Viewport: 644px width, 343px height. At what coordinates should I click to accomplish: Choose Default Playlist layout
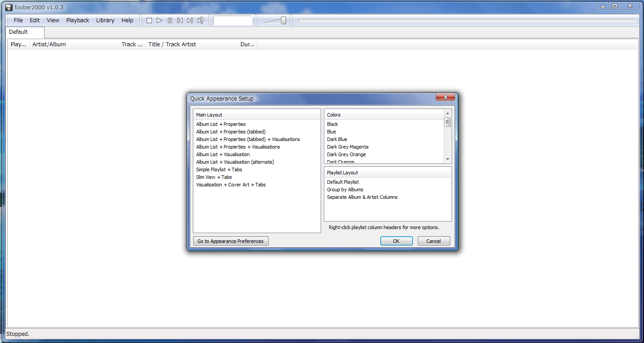coord(343,182)
